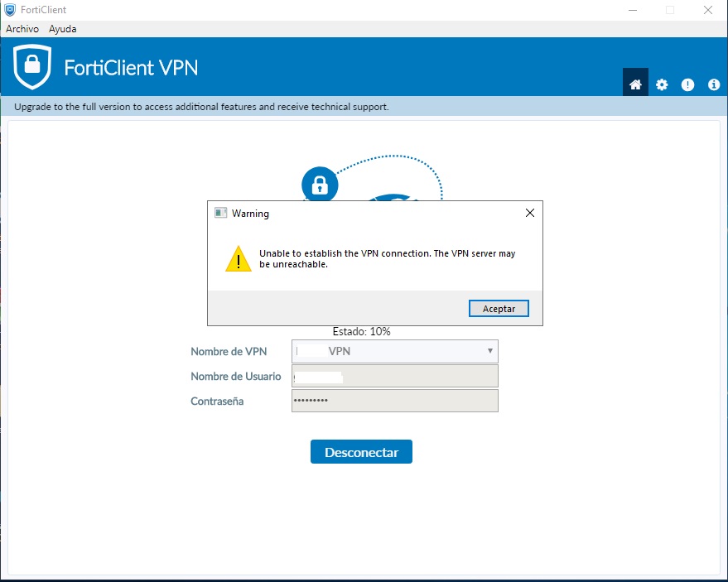Click the FortiClient shield lock logo

32,68
